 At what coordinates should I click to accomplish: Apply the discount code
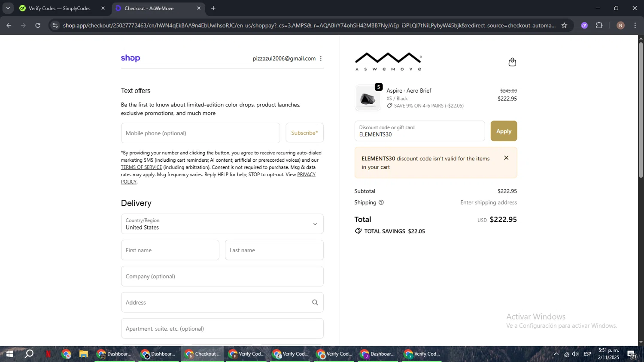click(504, 131)
